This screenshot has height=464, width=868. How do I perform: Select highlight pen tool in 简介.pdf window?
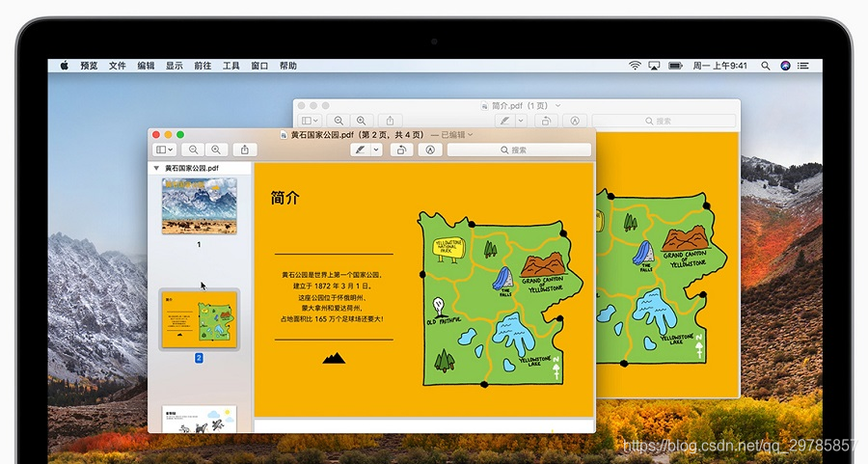pyautogui.click(x=504, y=121)
